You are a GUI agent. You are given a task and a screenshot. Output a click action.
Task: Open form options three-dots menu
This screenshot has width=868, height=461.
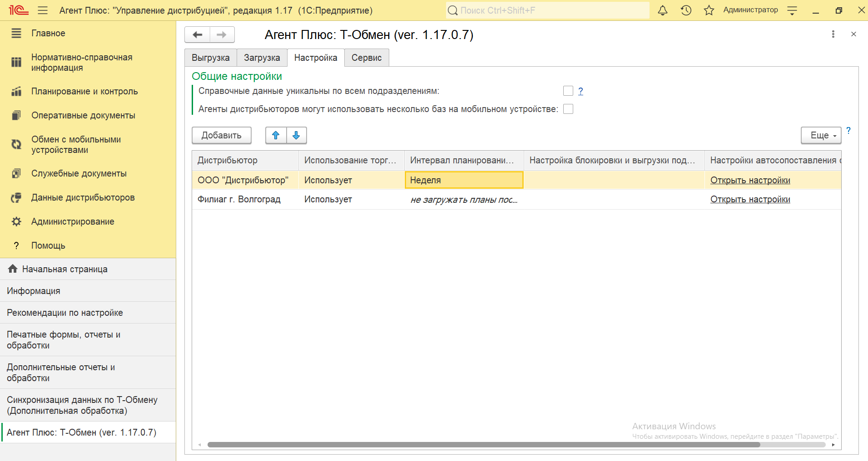tap(833, 34)
